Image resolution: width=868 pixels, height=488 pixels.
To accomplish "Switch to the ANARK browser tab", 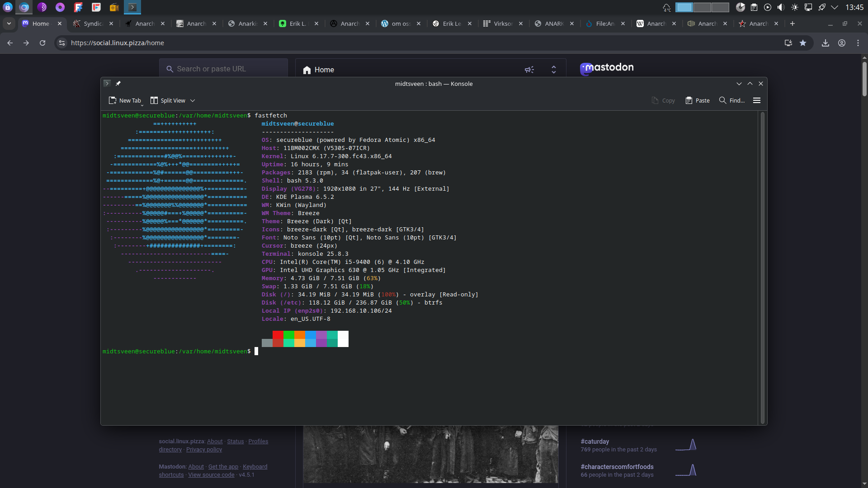I will tap(553, 23).
